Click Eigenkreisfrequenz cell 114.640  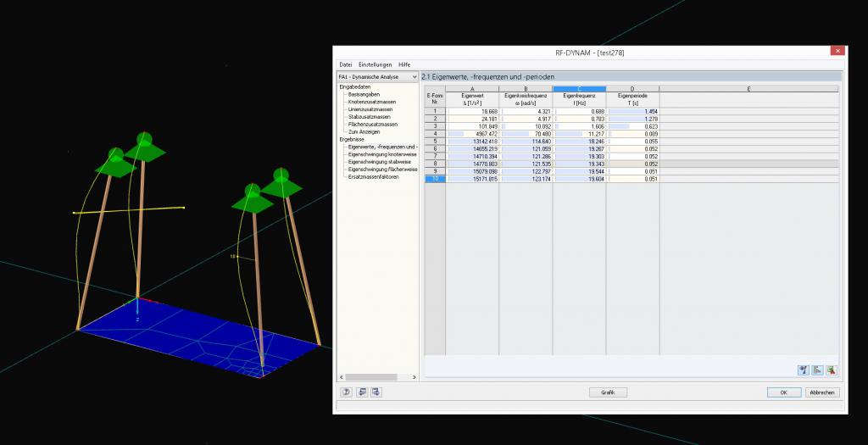pyautogui.click(x=526, y=142)
